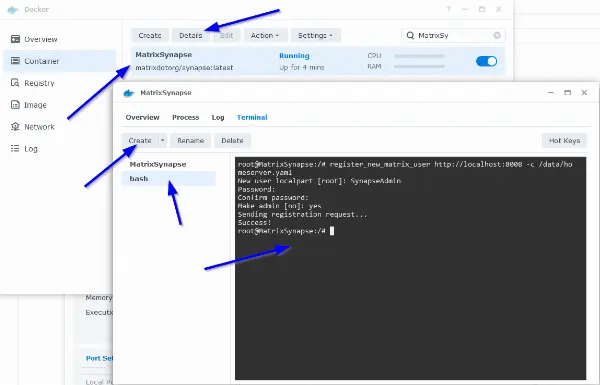Click the CPU usage bar of MatrixSynapse
The image size is (600, 385).
pos(419,56)
